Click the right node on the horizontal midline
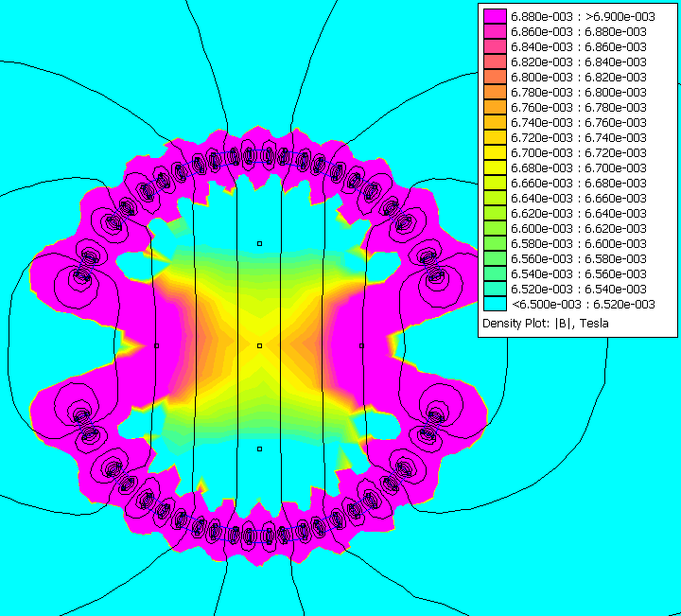The image size is (681, 616). [x=361, y=346]
